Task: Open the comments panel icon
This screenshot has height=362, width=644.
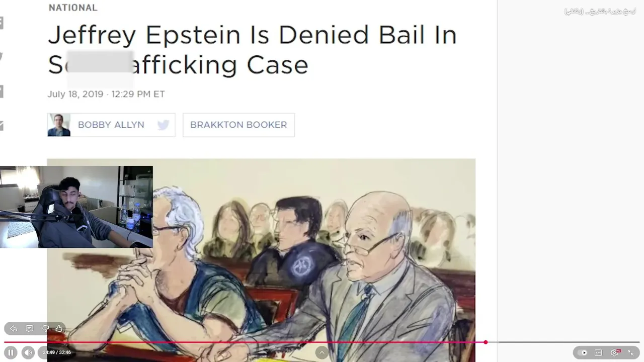Action: tap(30, 328)
